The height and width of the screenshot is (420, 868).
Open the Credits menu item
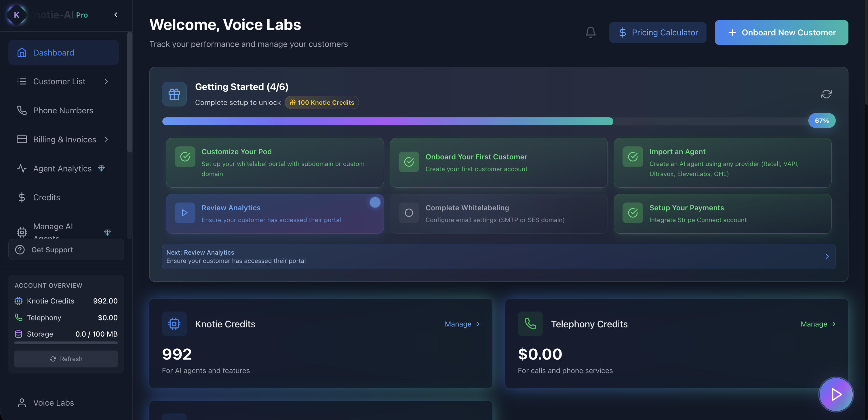click(47, 197)
